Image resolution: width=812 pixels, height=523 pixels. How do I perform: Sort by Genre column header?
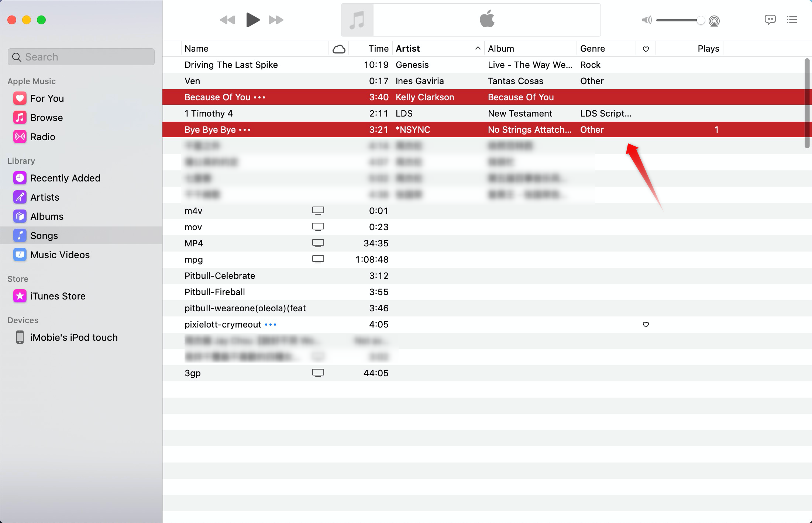click(x=606, y=49)
